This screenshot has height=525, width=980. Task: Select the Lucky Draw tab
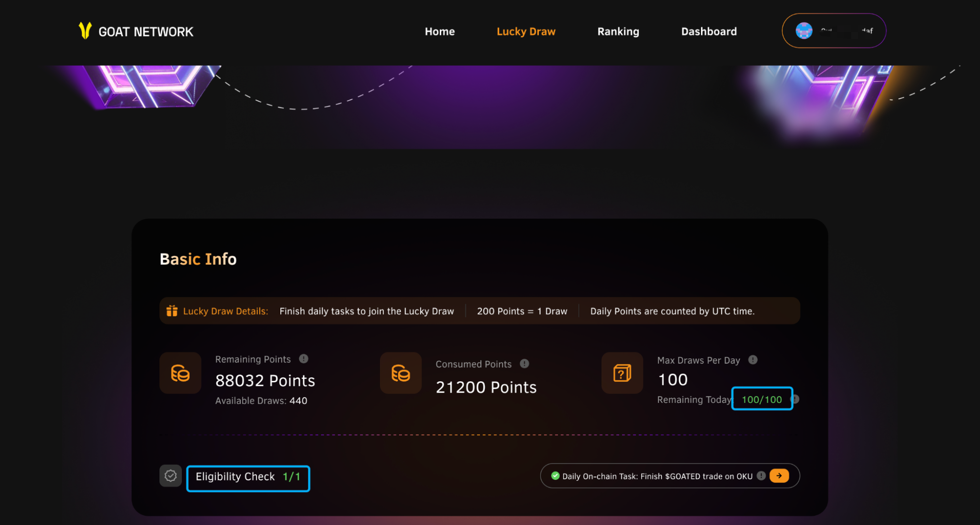click(x=526, y=31)
